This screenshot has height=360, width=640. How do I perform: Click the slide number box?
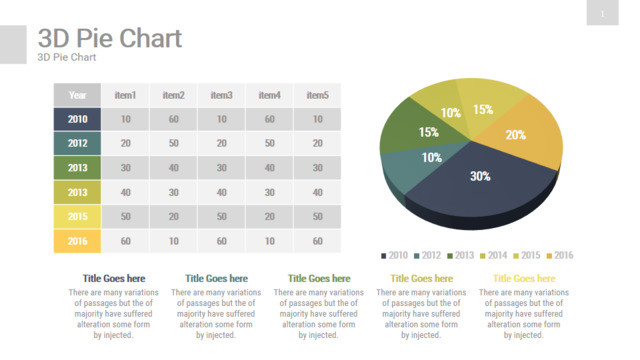602,13
